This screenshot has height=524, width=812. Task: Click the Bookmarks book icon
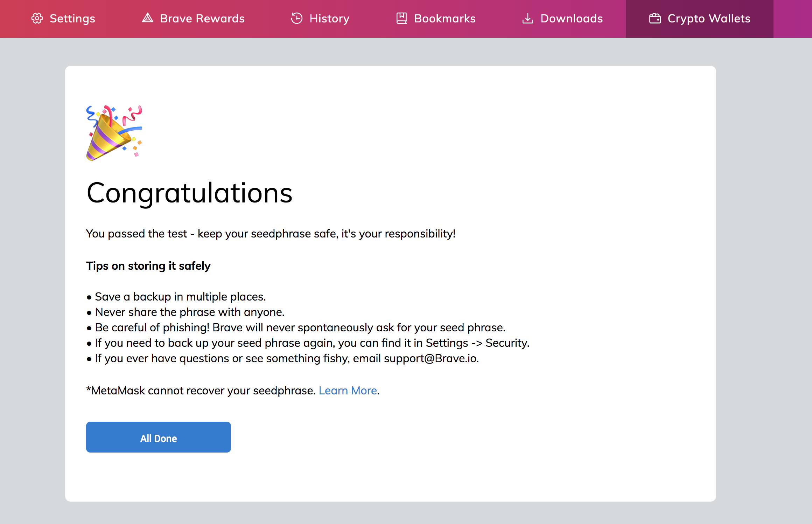pyautogui.click(x=401, y=18)
